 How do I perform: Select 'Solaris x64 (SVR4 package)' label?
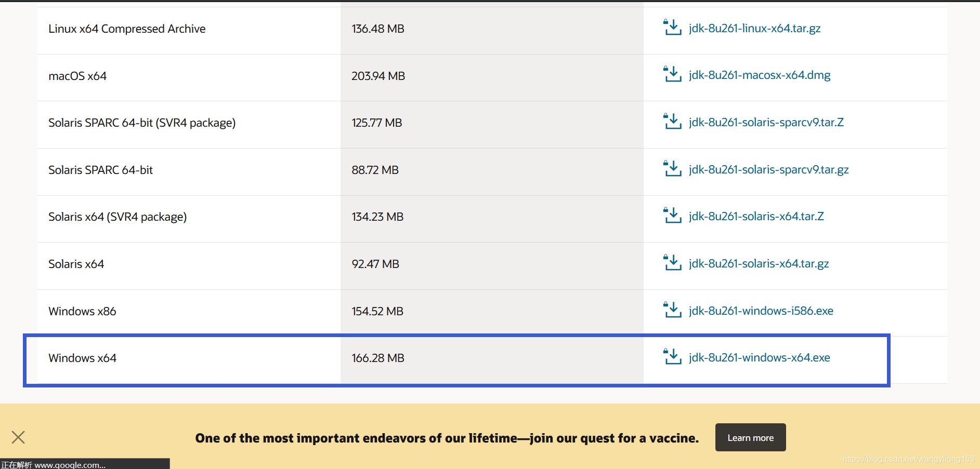(x=117, y=217)
